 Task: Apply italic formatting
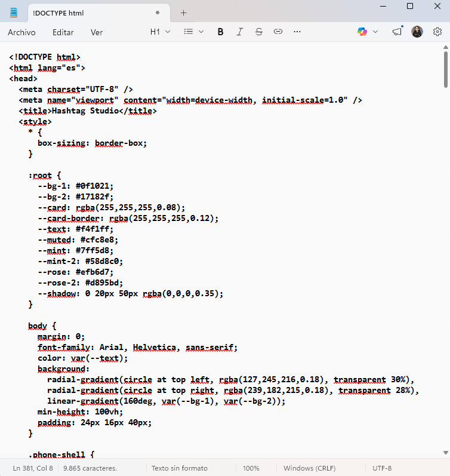pyautogui.click(x=239, y=32)
